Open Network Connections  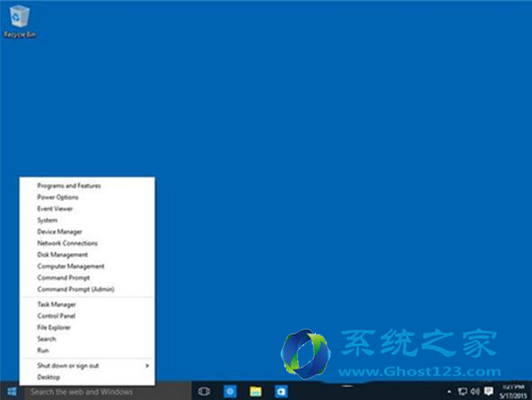point(87,243)
